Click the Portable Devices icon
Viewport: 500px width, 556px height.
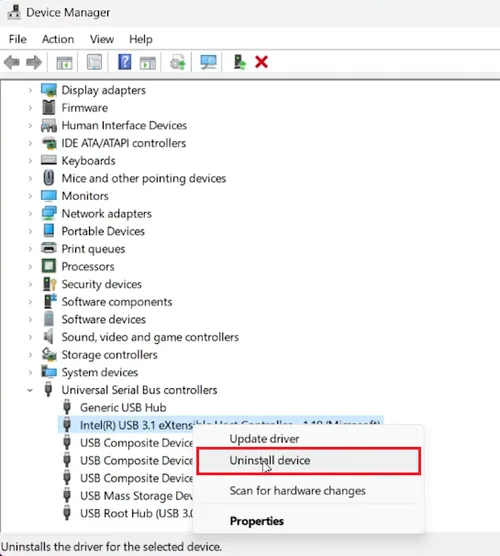coord(49,230)
